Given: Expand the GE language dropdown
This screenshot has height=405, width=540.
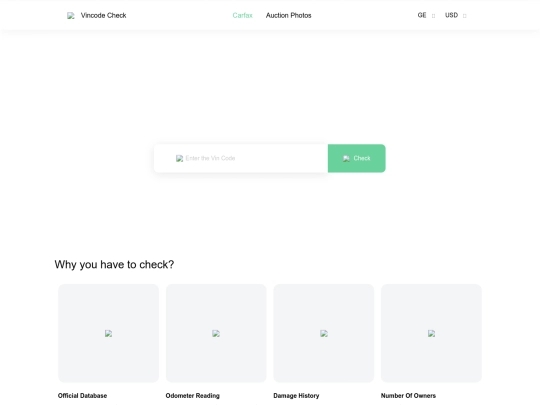Looking at the screenshot, I should tap(426, 15).
